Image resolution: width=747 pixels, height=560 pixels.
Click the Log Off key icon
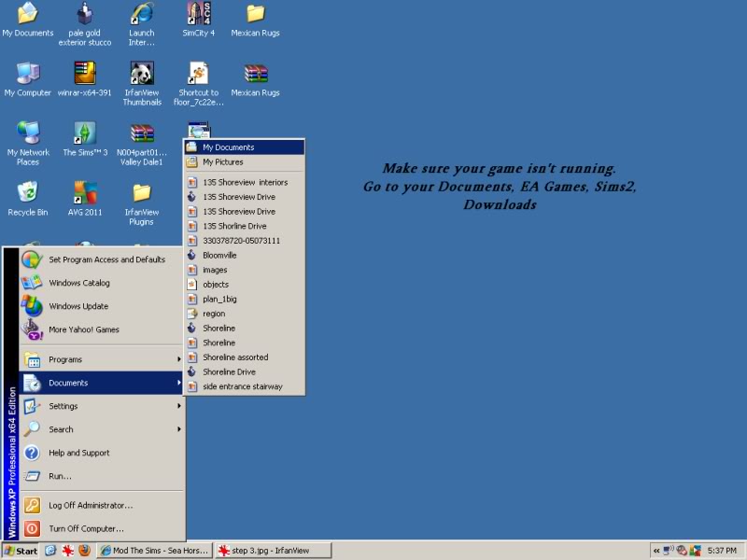[32, 505]
